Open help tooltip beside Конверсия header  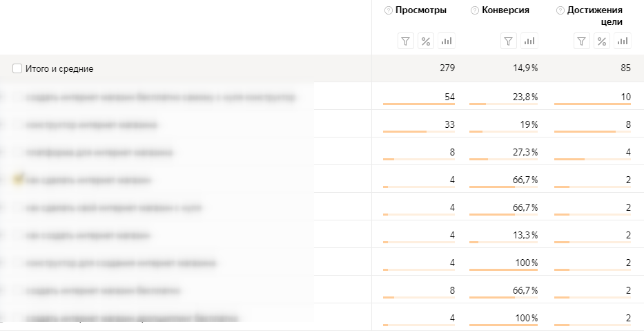[475, 10]
